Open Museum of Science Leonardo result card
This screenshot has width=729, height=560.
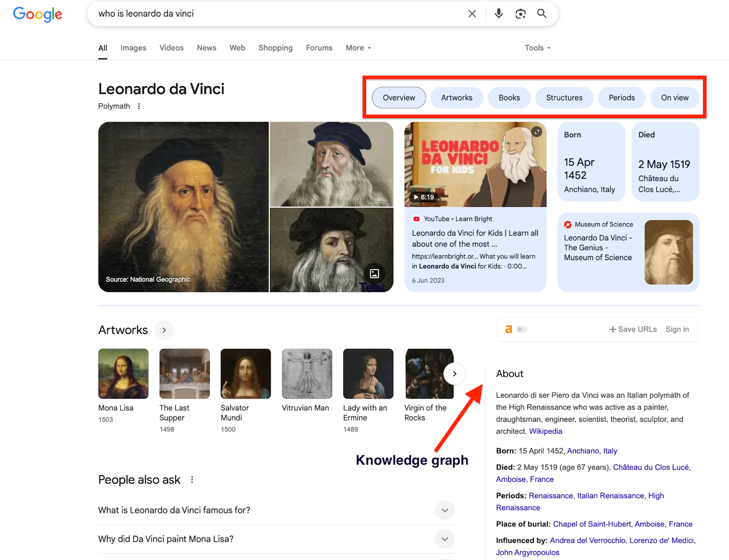coord(628,252)
